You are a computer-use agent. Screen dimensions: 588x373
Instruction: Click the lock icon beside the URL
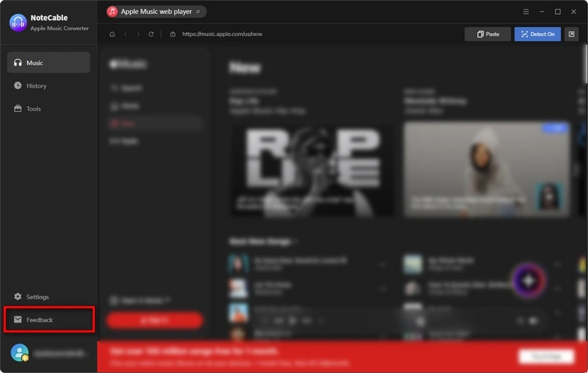click(x=173, y=34)
